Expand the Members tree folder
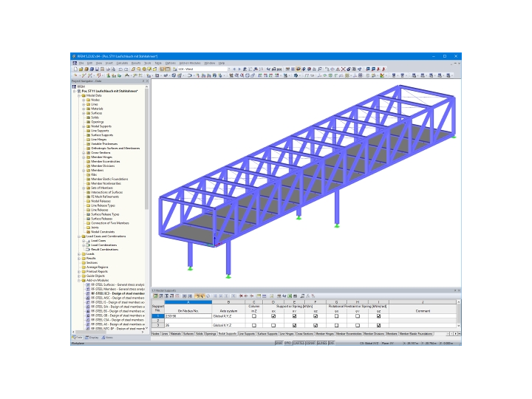Screen dimensions: 532x399 coord(83,171)
